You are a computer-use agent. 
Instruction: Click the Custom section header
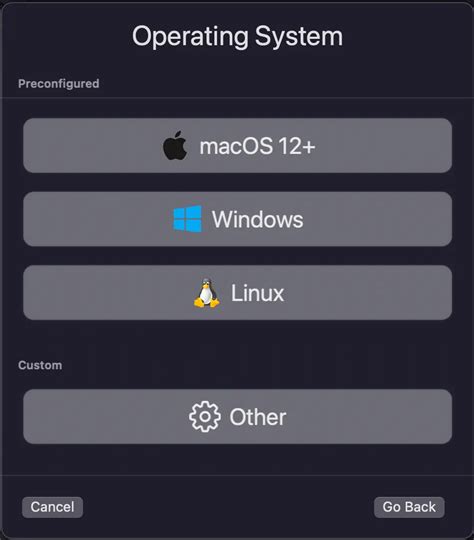(x=40, y=365)
